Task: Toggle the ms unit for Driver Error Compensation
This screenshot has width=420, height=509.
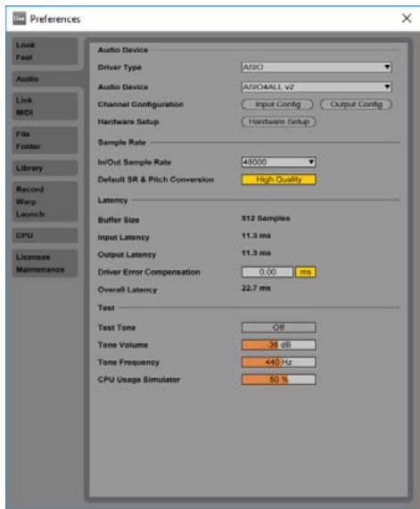Action: click(x=305, y=272)
